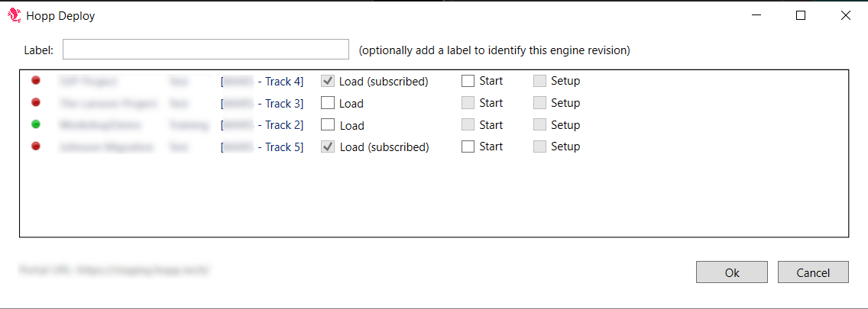Close the Hopp Deploy window
Viewport: 868px width, 309px height.
click(845, 15)
